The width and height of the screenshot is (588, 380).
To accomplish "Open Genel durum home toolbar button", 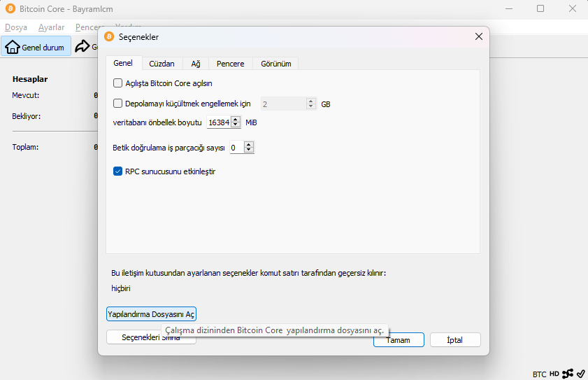I will point(36,47).
